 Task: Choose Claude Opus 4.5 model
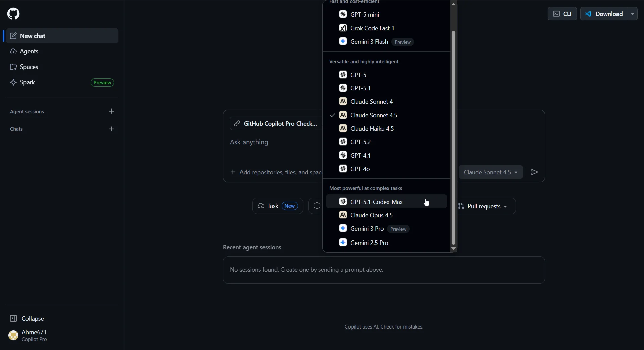[x=386, y=215]
